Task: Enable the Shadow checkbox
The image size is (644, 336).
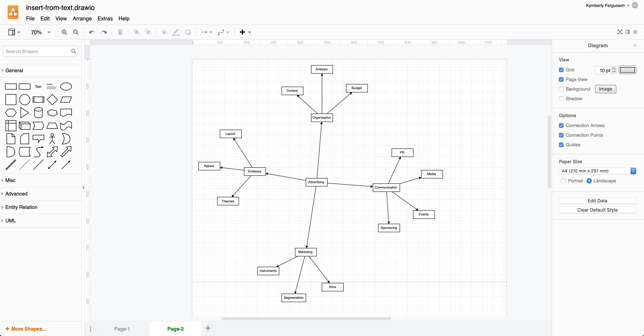Action: point(561,98)
